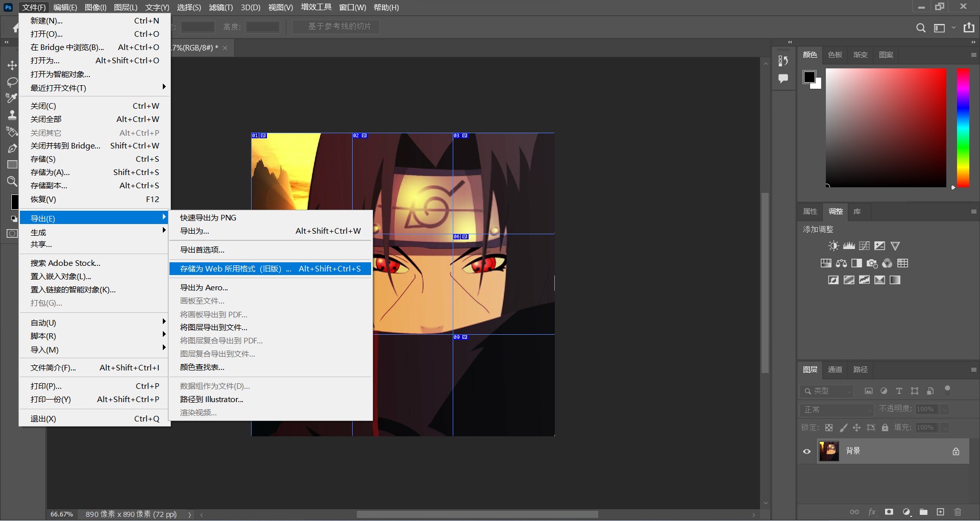This screenshot has height=521, width=980.
Task: Select the Rectangle shape tool
Action: point(12,165)
